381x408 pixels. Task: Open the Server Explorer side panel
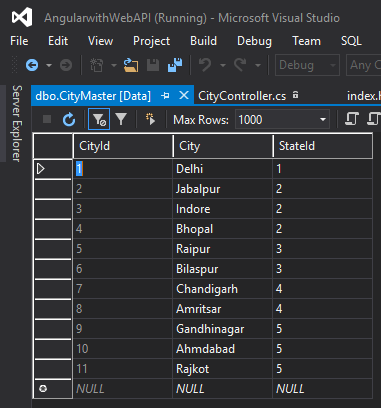tap(17, 123)
